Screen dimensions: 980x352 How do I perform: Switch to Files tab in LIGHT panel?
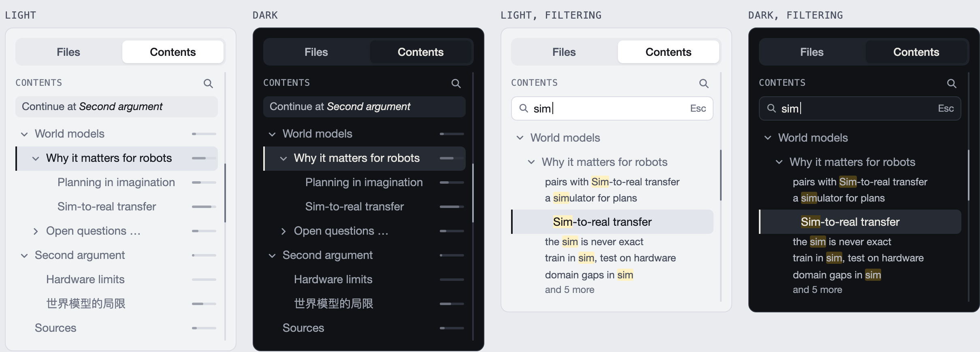(x=68, y=52)
